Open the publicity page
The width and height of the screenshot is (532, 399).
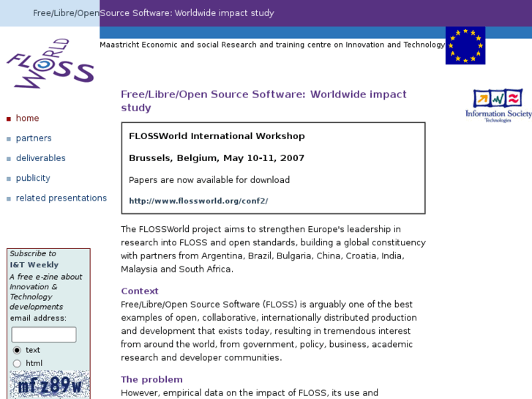coord(33,178)
